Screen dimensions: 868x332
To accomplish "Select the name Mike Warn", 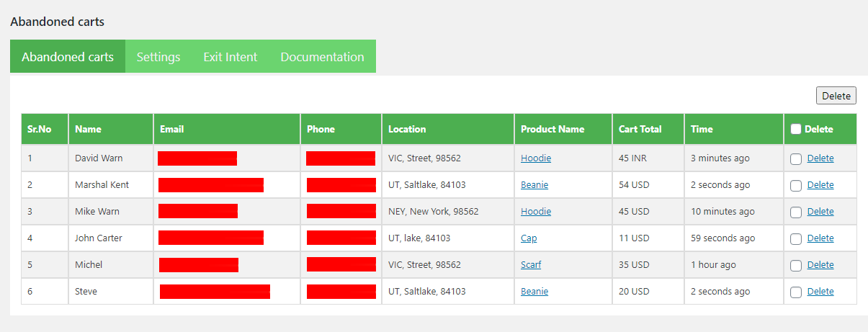I will click(x=97, y=211).
